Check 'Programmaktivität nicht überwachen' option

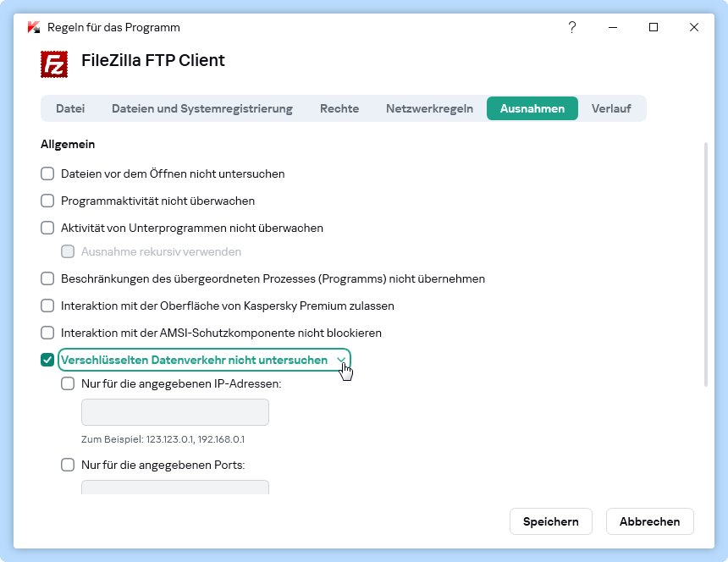[x=48, y=201]
